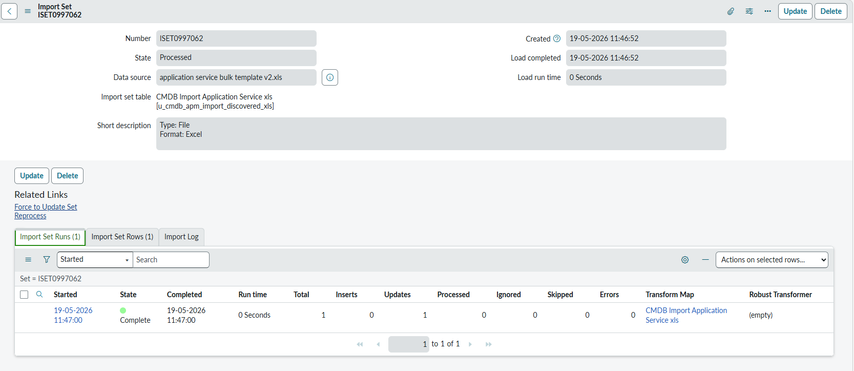This screenshot has height=371, width=854.
Task: Open CMDB Import Application Service xls transform map
Action: click(x=686, y=315)
